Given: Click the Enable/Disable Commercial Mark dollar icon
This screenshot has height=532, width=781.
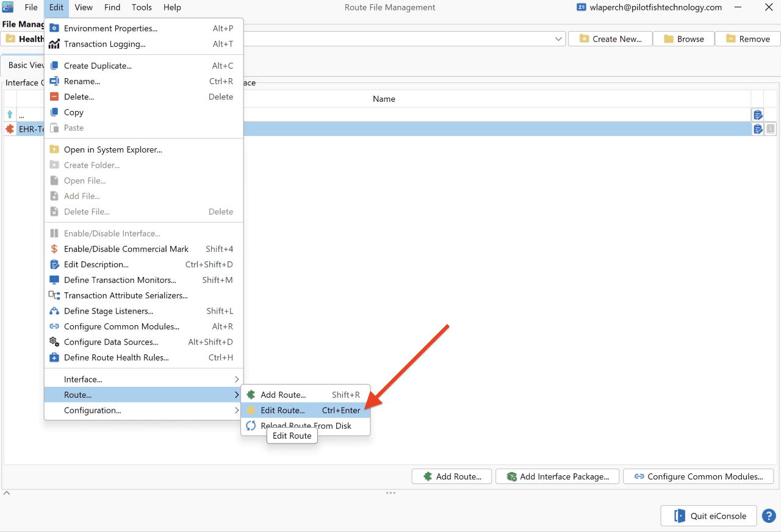Looking at the screenshot, I should [54, 249].
